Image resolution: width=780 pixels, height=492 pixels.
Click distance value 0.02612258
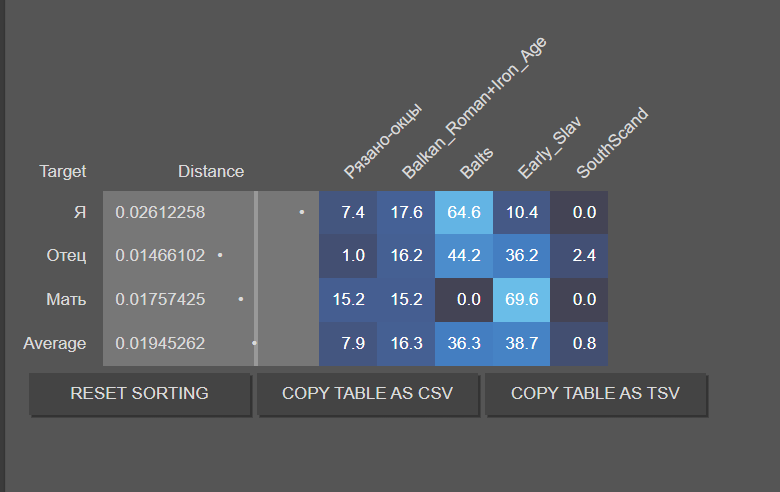coord(160,212)
